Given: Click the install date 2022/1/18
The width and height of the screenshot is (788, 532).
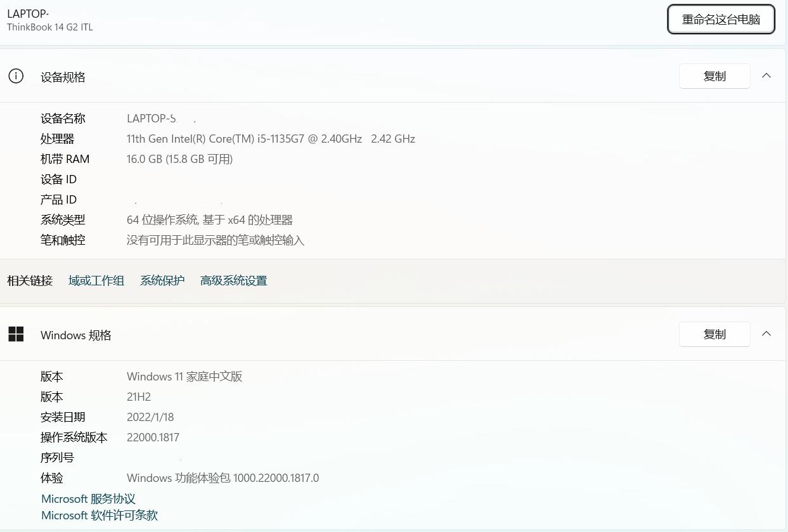Looking at the screenshot, I should [150, 417].
